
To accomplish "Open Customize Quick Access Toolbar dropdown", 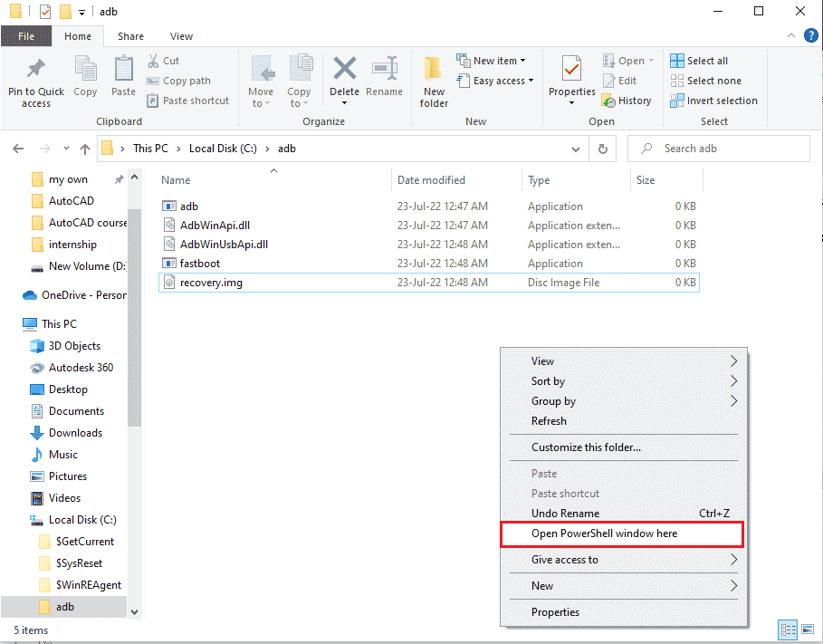I will 81,12.
